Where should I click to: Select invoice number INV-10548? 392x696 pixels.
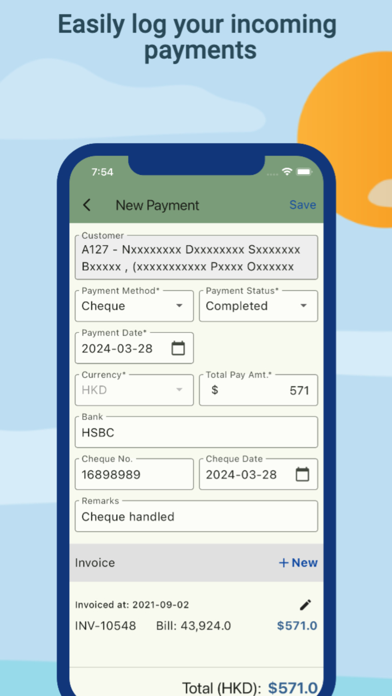[x=105, y=626]
